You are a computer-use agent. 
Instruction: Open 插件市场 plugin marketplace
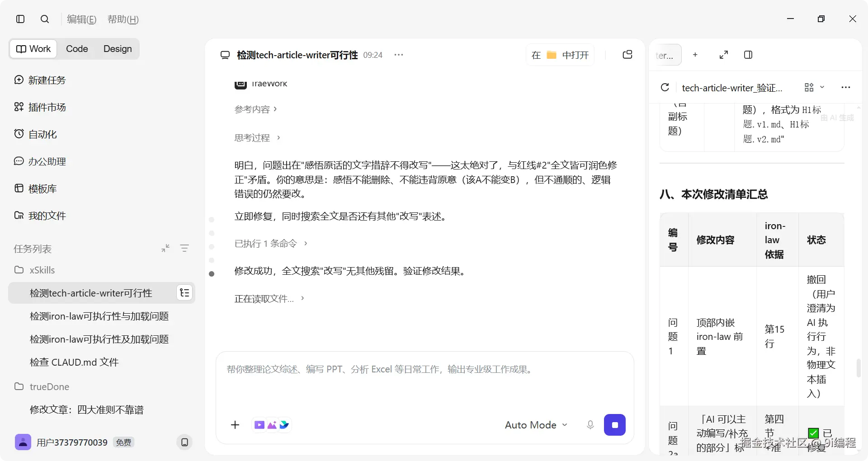pyautogui.click(x=40, y=107)
